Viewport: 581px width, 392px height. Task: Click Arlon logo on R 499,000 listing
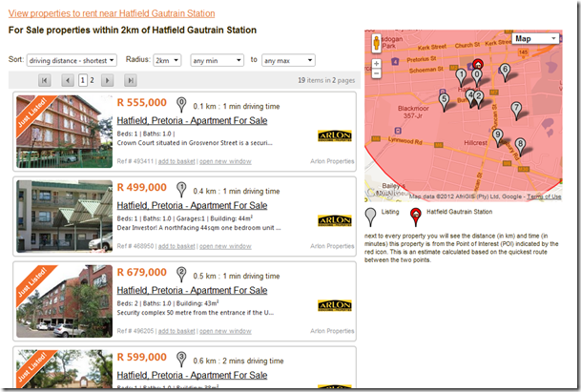335,221
